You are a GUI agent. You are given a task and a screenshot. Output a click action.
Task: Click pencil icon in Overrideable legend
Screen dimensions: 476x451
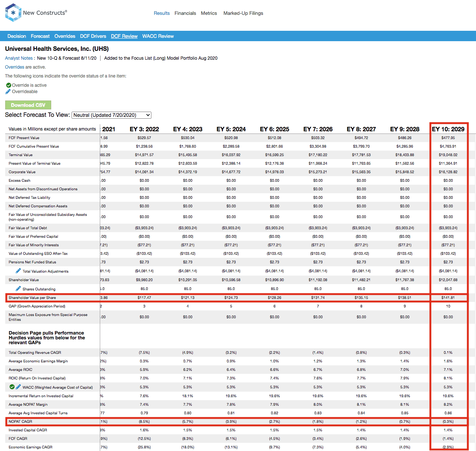(x=8, y=92)
